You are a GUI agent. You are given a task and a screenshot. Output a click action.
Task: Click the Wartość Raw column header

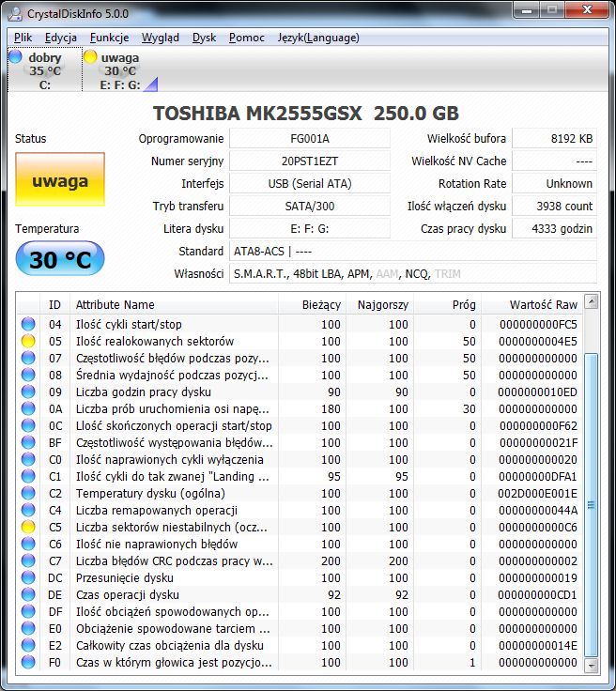point(532,305)
